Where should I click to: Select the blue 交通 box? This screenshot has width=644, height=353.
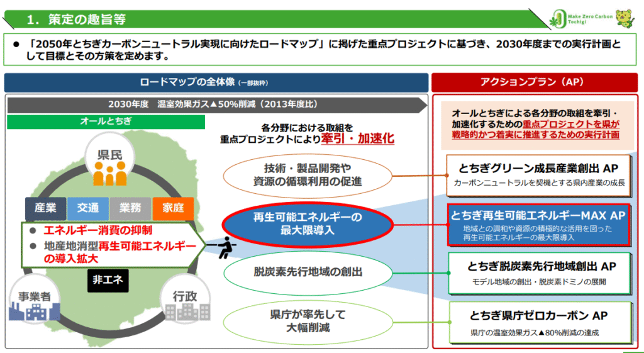click(88, 208)
